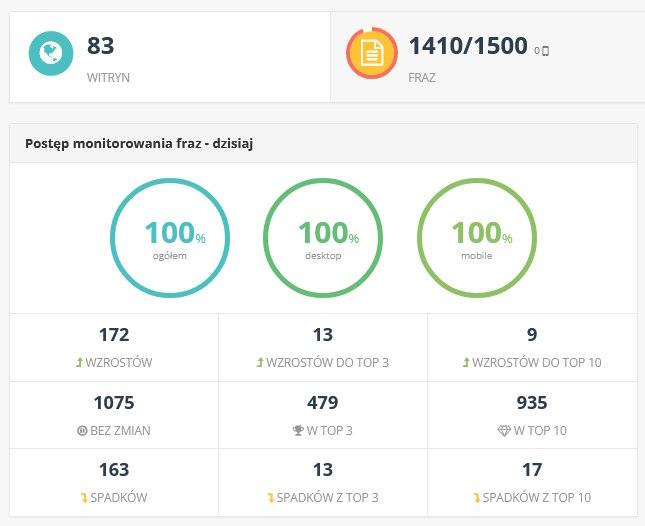Image resolution: width=645 pixels, height=526 pixels.
Task: Click the orange document phrases icon
Action: click(x=371, y=54)
